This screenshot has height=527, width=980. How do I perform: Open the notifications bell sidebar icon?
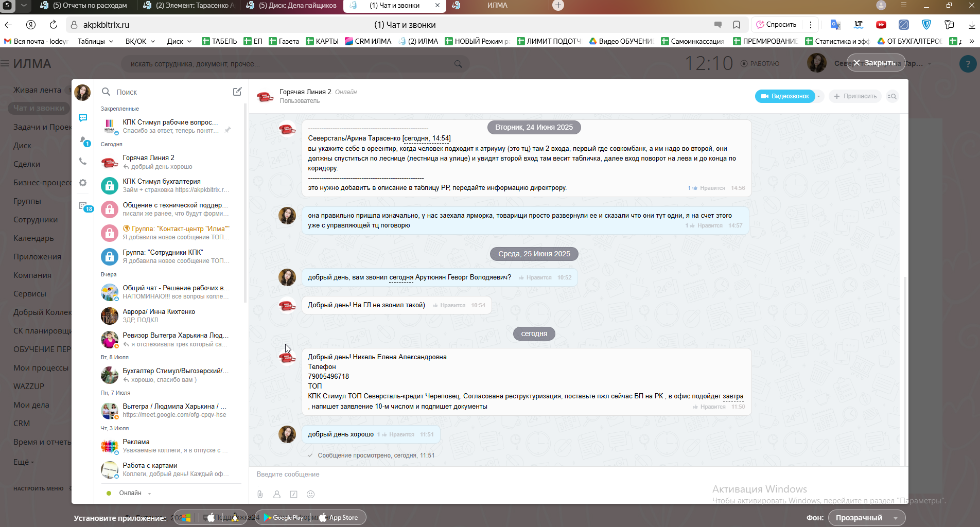coord(83,140)
